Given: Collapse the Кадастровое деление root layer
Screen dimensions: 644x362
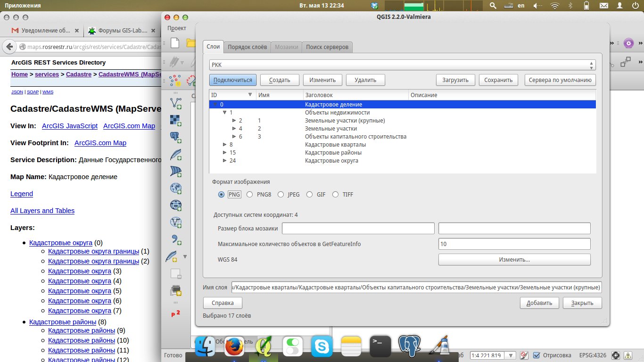Looking at the screenshot, I should pyautogui.click(x=215, y=105).
